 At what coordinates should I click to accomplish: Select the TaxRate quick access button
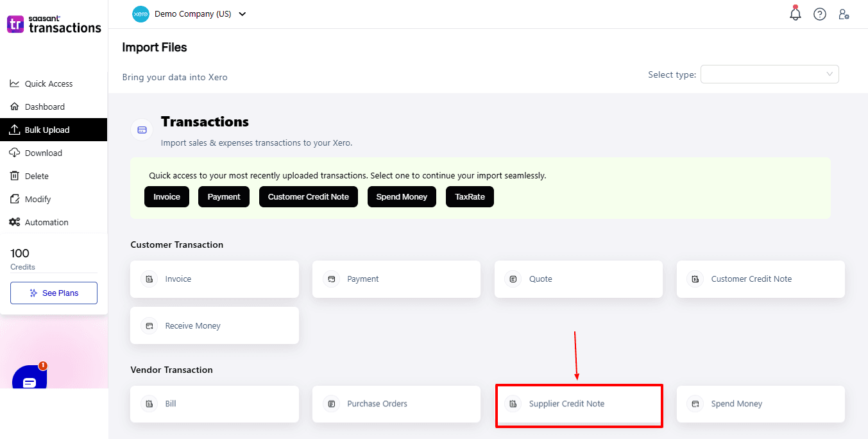(470, 196)
